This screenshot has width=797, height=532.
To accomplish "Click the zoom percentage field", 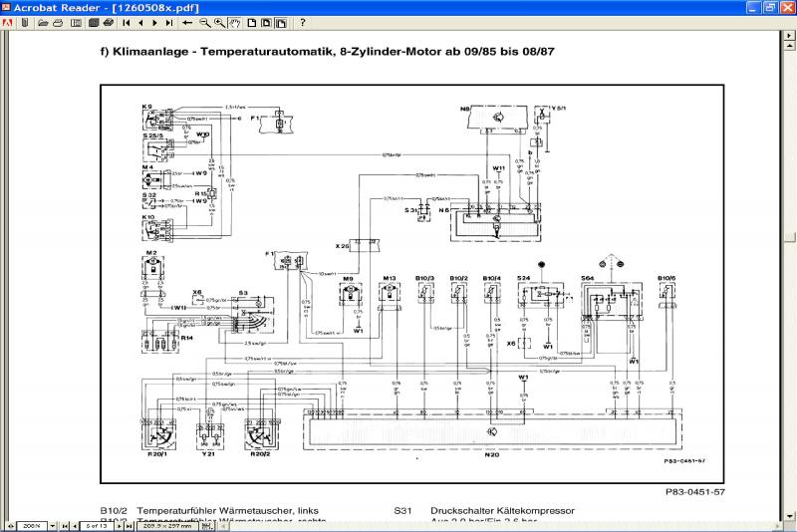I will pyautogui.click(x=32, y=525).
